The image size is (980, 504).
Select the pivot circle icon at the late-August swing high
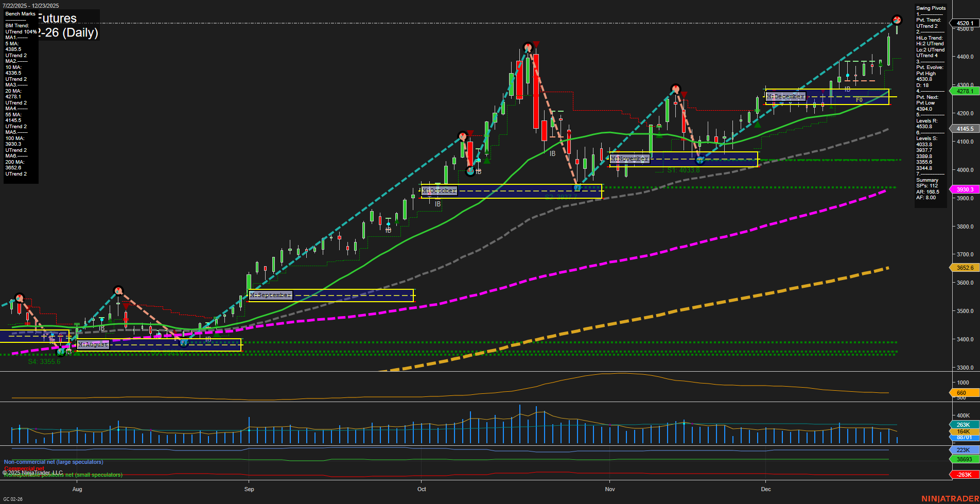pos(118,291)
